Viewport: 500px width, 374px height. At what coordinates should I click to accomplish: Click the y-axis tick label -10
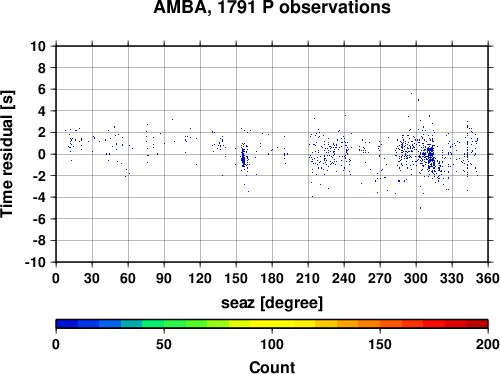(35, 262)
